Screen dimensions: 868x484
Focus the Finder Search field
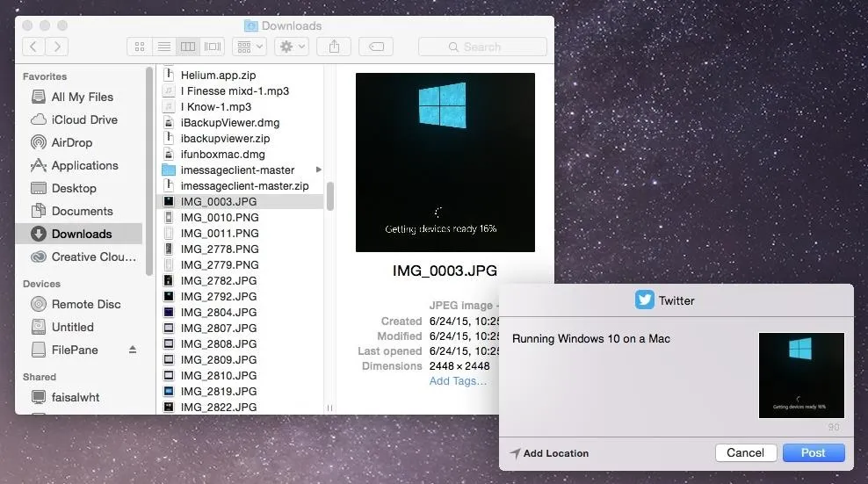coord(482,47)
